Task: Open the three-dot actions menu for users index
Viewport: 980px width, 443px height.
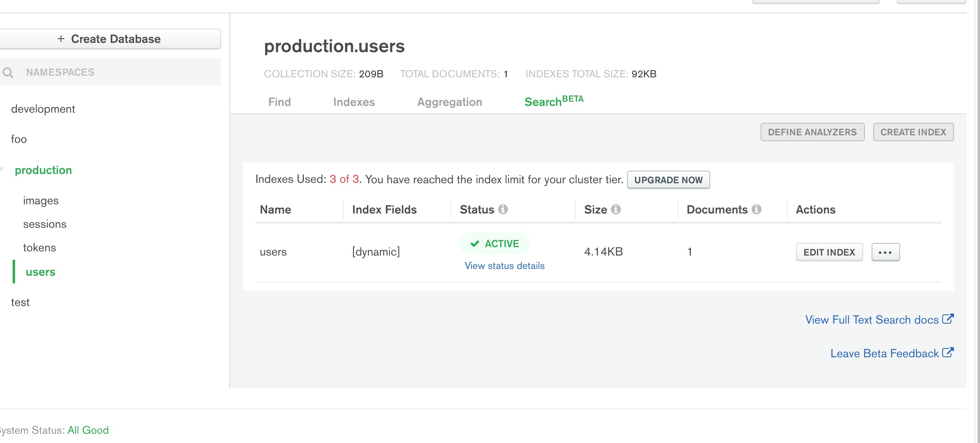Action: point(885,252)
